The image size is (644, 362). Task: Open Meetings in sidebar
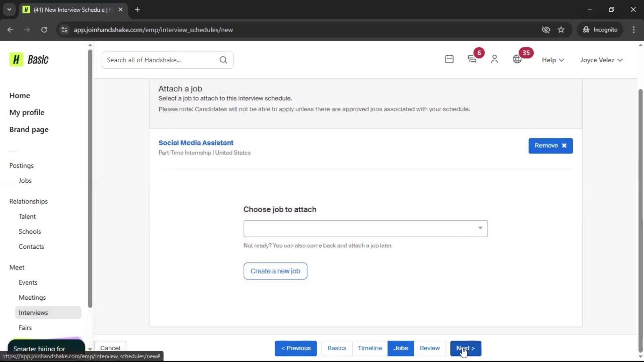pos(32,298)
